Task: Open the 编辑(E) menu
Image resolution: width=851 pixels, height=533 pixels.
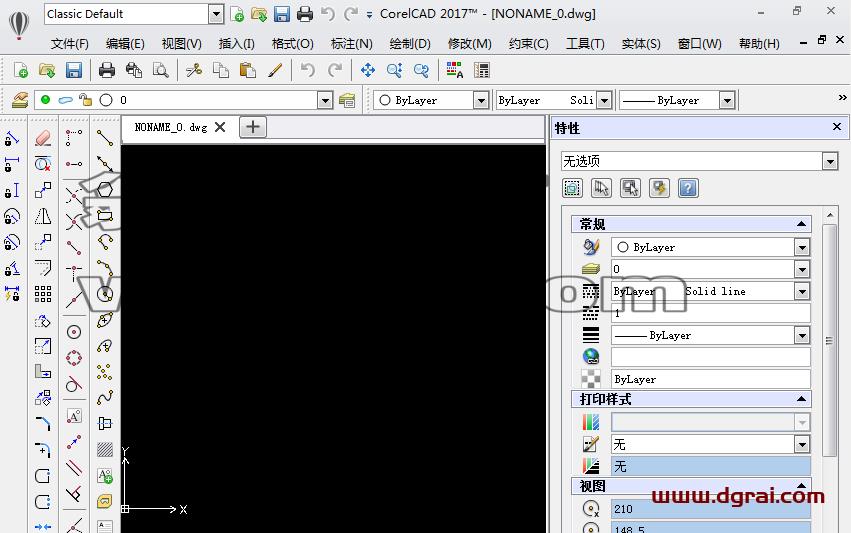Action: pyautogui.click(x=125, y=43)
